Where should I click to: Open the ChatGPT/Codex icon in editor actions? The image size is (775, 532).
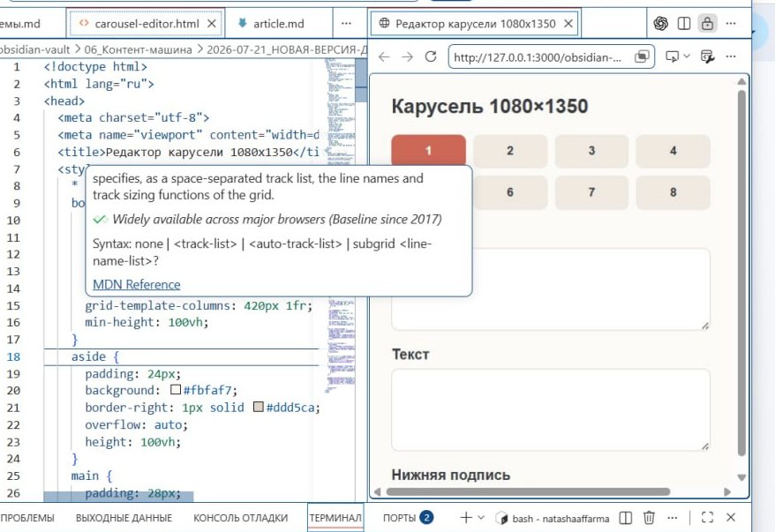(x=660, y=24)
